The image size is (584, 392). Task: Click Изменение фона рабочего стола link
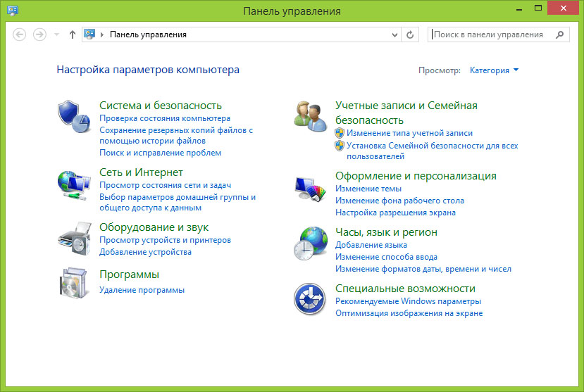click(x=399, y=201)
